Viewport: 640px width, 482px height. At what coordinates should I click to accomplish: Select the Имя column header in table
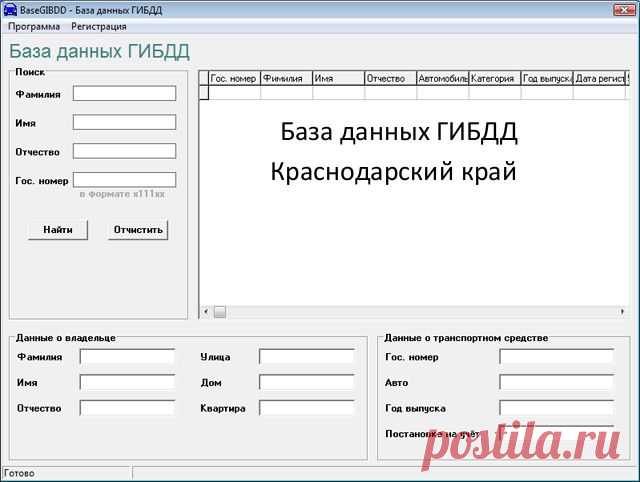338,78
